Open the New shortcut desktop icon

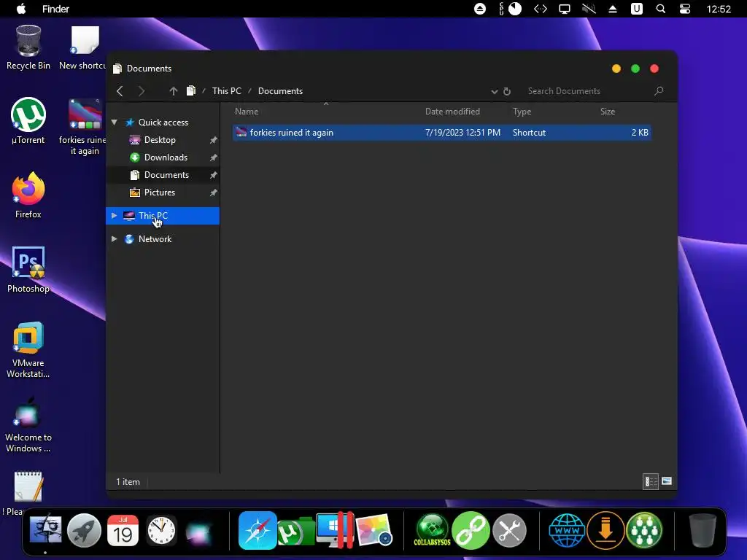(x=84, y=47)
